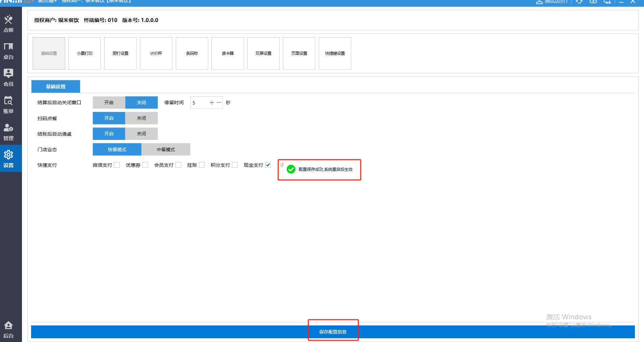
Task: Click the 保存配置信息 save button
Action: tap(333, 332)
